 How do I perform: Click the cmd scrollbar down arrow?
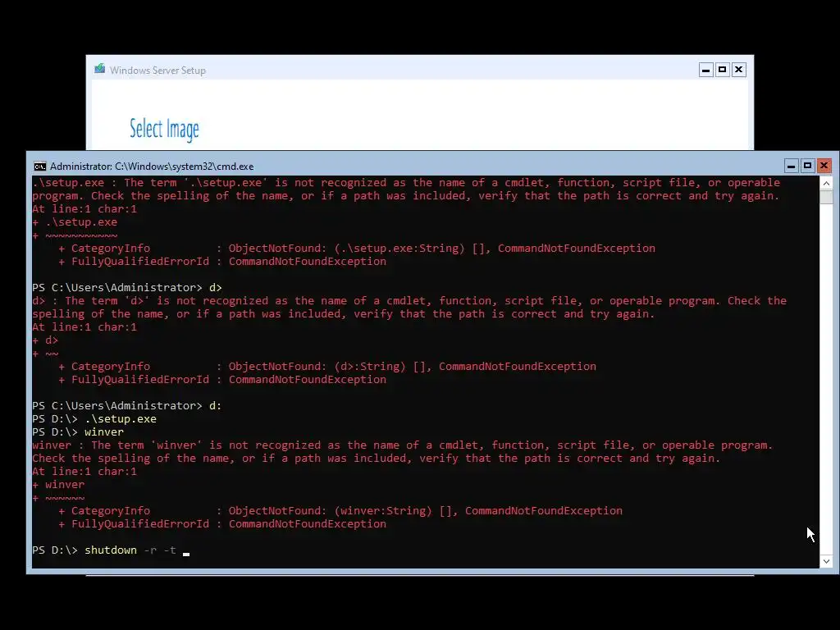tap(826, 561)
